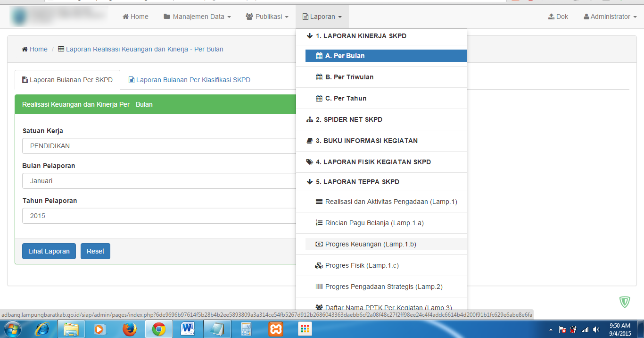Click the XAMPP icon in taskbar
This screenshot has height=338, width=644.
click(275, 329)
